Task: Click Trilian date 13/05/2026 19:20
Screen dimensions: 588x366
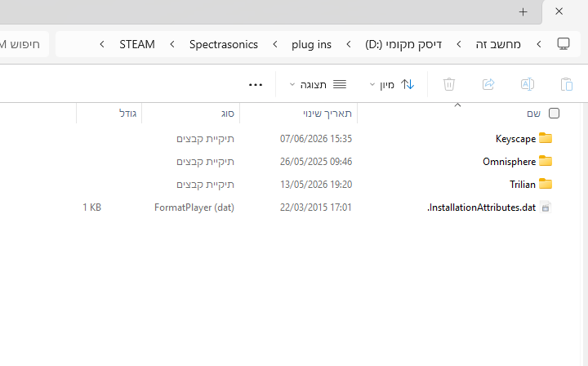Action: point(316,185)
